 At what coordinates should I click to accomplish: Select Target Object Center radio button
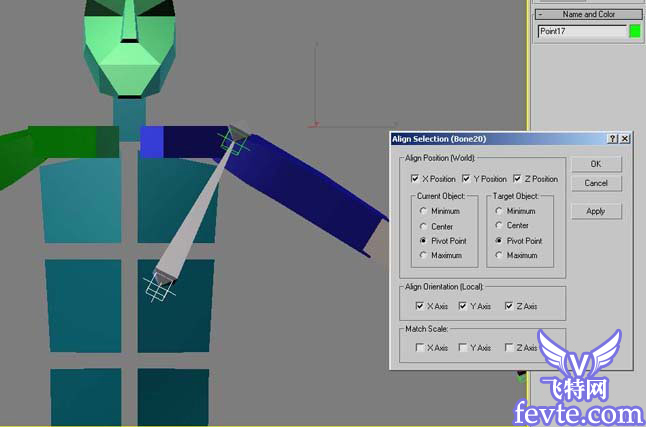click(x=499, y=225)
